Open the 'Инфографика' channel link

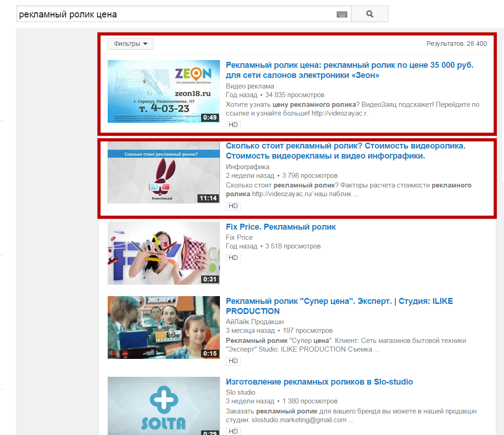click(247, 167)
